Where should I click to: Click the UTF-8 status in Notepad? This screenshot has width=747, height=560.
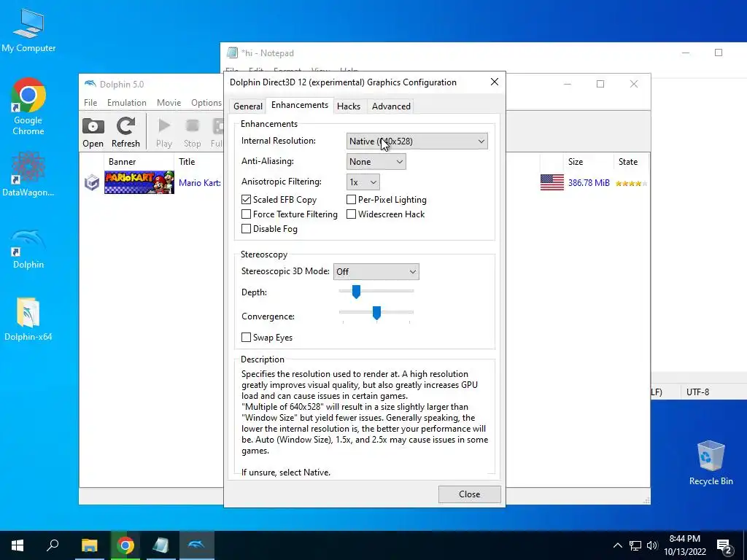click(x=697, y=392)
